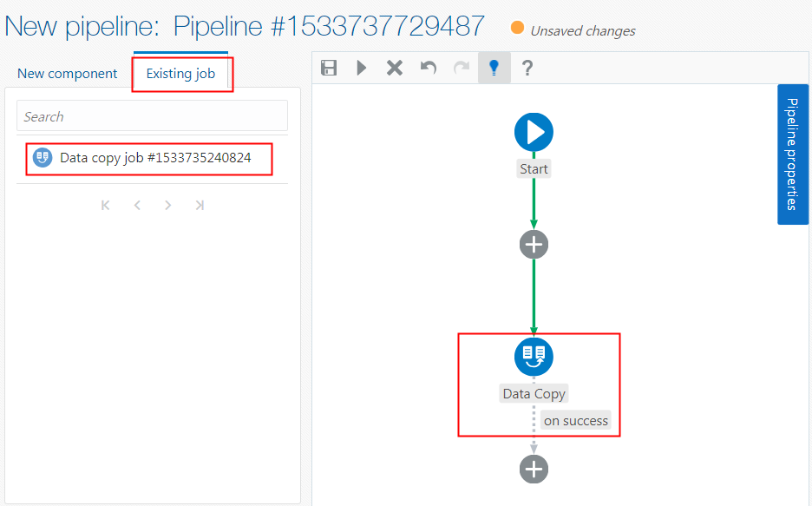
Task: Open the Existing job tab
Action: [182, 75]
